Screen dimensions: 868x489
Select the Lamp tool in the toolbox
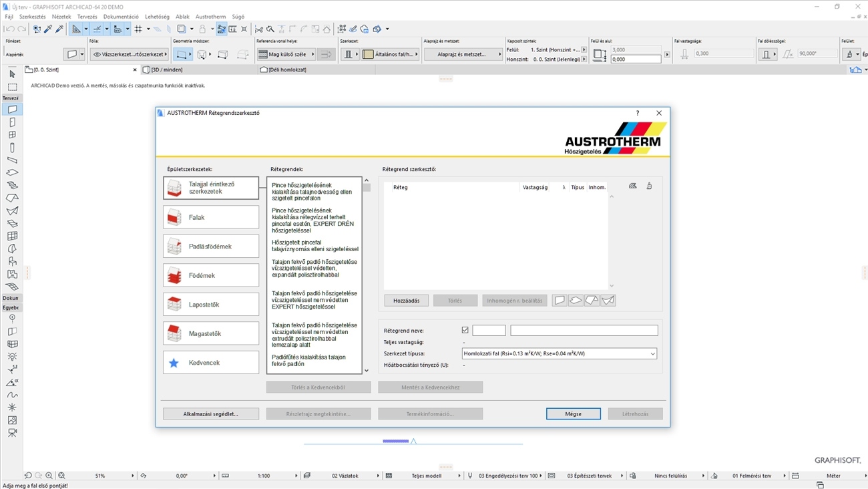point(12,357)
